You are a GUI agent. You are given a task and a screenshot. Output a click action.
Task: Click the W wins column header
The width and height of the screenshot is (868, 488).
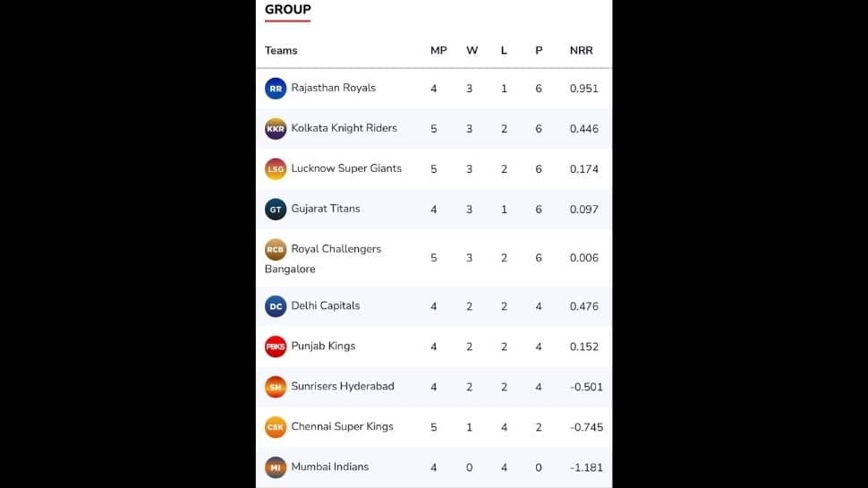tap(472, 50)
